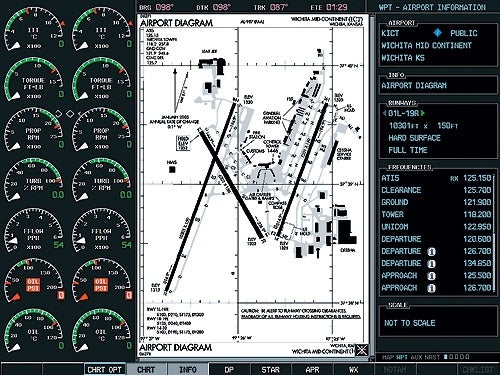Image resolution: width=500 pixels, height=375 pixels.
Task: Click the right PROP RPM gauge
Action: [101, 130]
